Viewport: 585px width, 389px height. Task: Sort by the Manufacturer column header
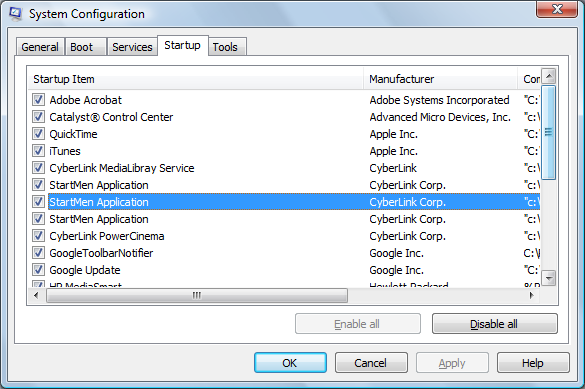pyautogui.click(x=441, y=79)
